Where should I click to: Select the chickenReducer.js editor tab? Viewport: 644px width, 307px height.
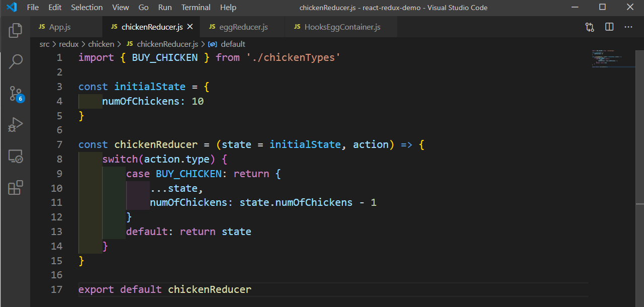coord(151,27)
